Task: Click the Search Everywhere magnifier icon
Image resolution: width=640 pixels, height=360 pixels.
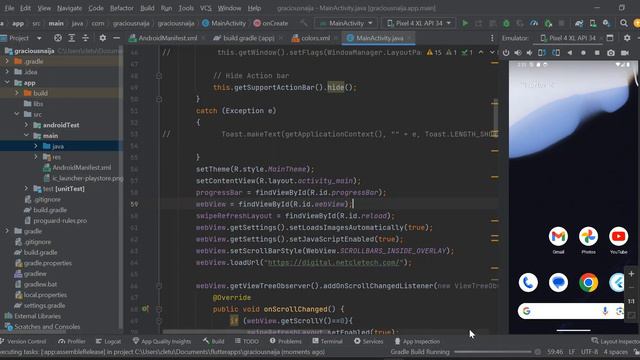Action: [x=624, y=23]
